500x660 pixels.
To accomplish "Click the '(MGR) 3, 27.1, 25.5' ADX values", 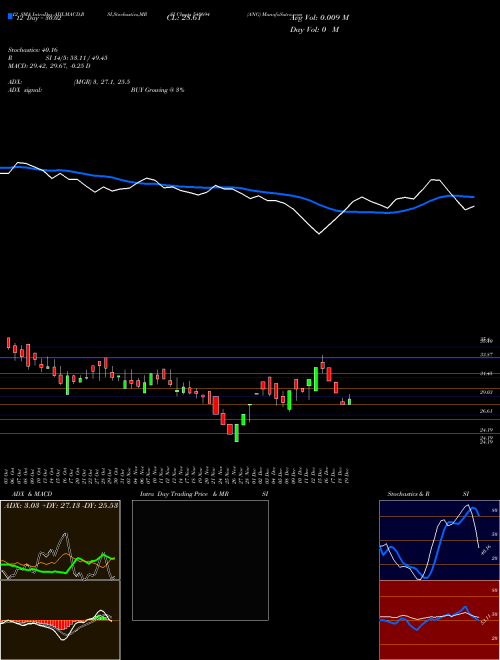I will [101, 82].
